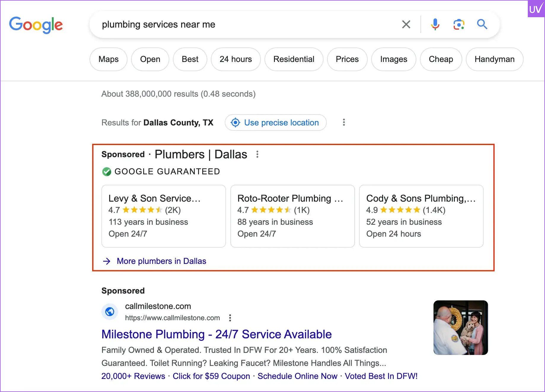Open three-dot menu beside callmilestone.com URL
Viewport: 545px width, 392px height.
[x=230, y=318]
